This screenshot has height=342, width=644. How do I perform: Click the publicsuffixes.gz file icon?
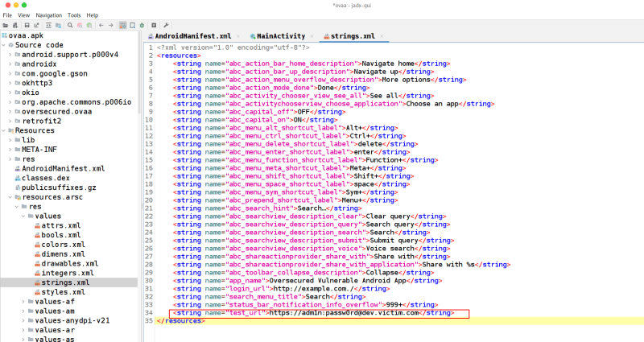pyautogui.click(x=18, y=187)
